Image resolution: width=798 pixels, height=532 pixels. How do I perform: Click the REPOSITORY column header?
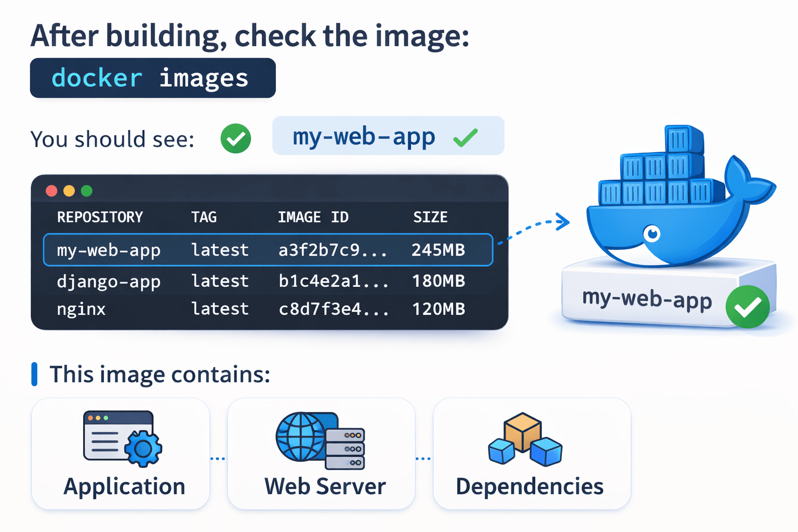(100, 217)
